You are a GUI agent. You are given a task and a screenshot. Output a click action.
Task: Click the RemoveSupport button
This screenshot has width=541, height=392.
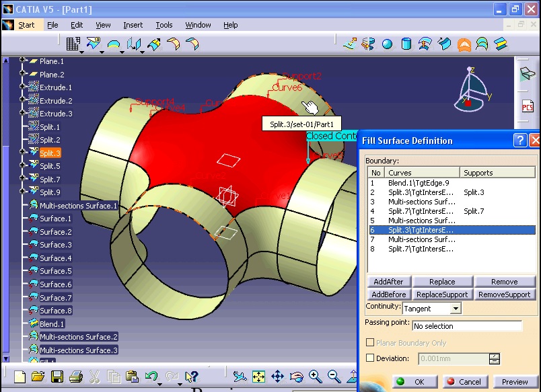tap(505, 295)
